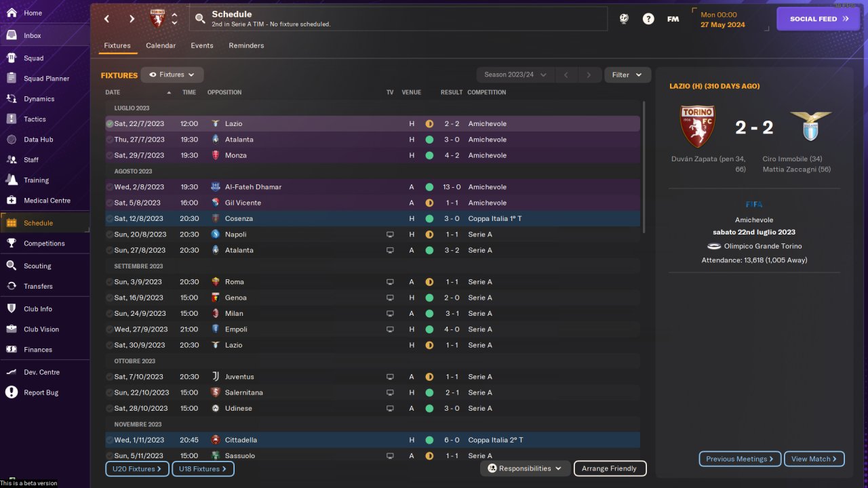Switch to the Fixtures tab
This screenshot has width=868, height=488.
[117, 45]
